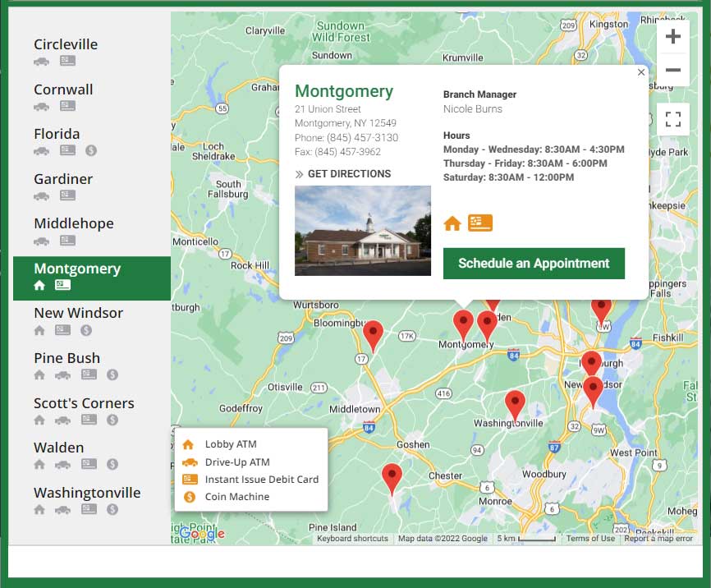Viewport: 711px width, 588px height.
Task: Click Montgomery lobby ATM house icon in sidebar
Action: [39, 285]
